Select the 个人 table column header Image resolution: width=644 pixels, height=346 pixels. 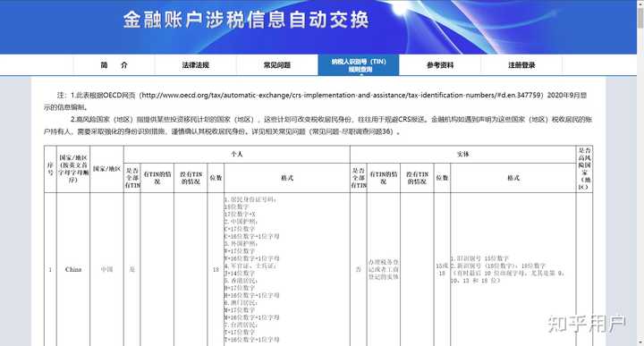pos(236,154)
